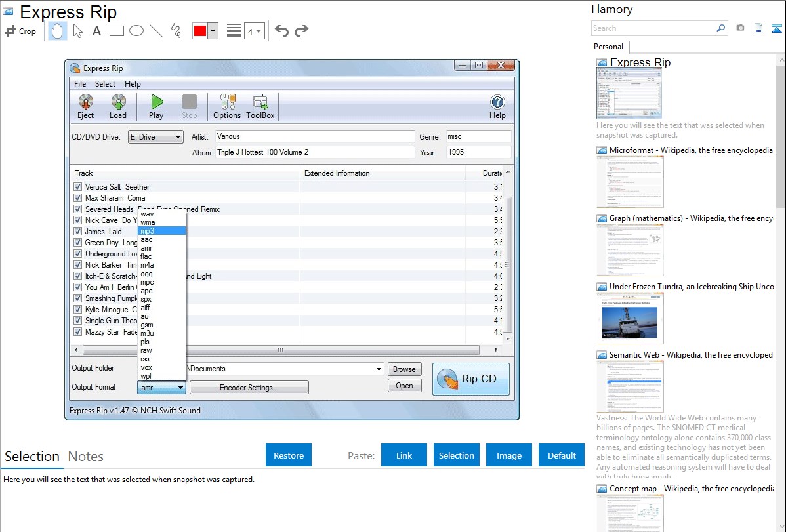Uncheck the Mazzy Star track
This screenshot has height=532, width=786.
pos(77,332)
